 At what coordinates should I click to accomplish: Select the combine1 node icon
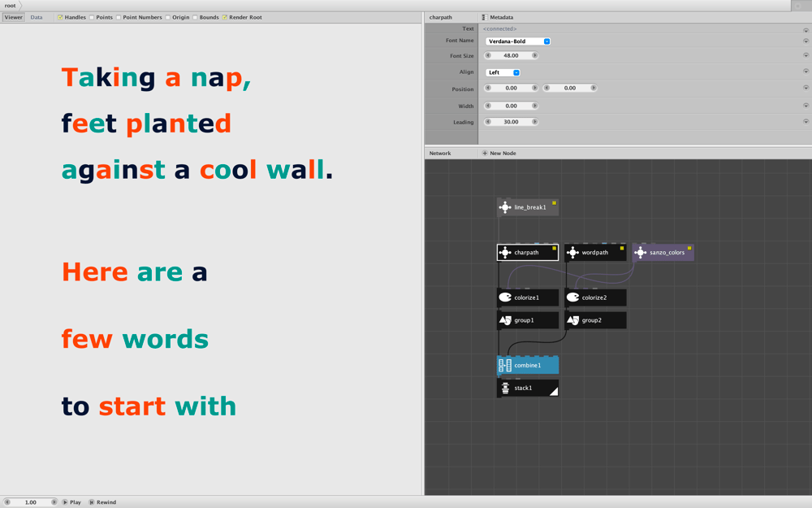[x=505, y=366]
